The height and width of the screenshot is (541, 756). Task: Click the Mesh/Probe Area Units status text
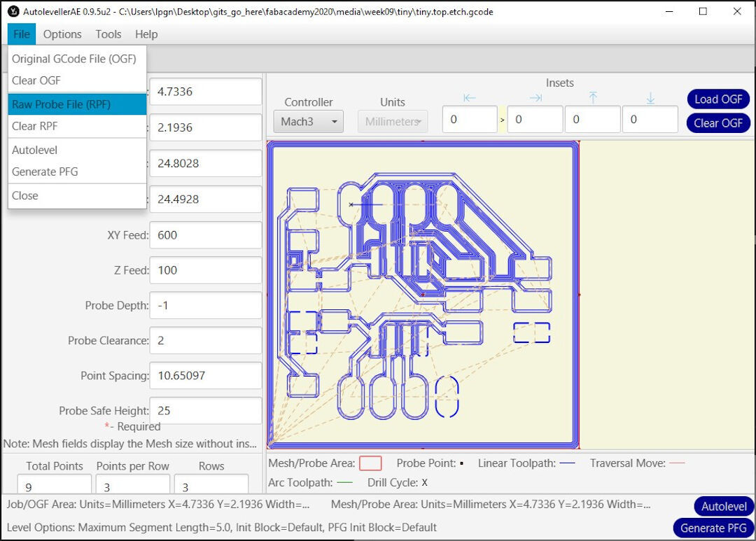(491, 505)
